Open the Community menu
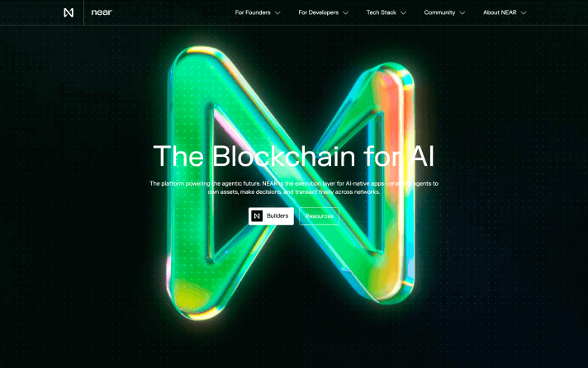Image resolution: width=588 pixels, height=368 pixels. (x=445, y=12)
